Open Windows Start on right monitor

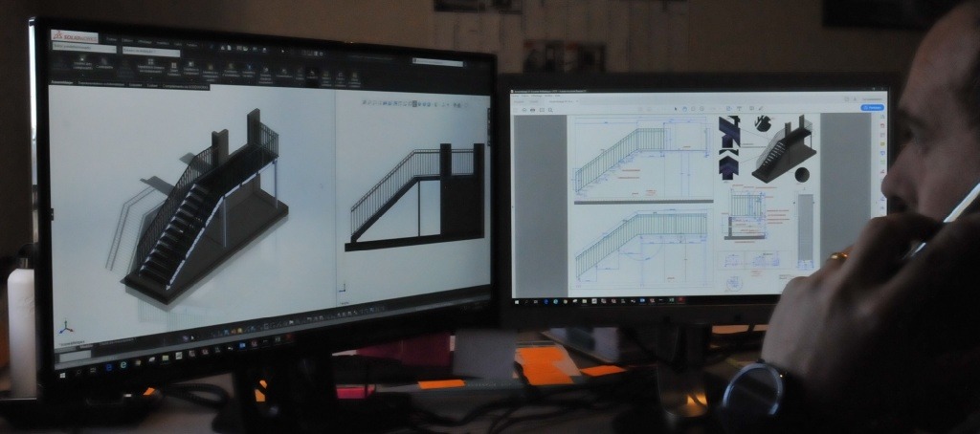(518, 301)
